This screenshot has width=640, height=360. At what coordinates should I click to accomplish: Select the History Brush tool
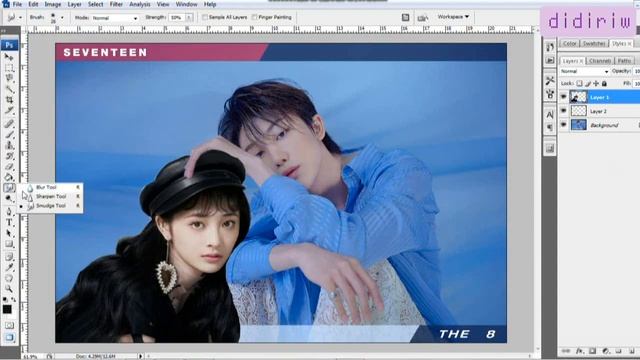point(9,156)
